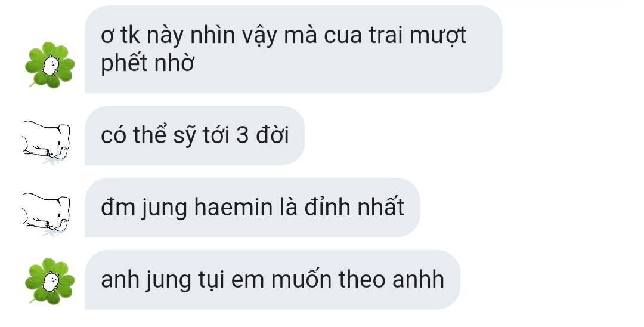
Task: Open sketch avatar beside 'jung haemin' message
Action: [x=46, y=213]
